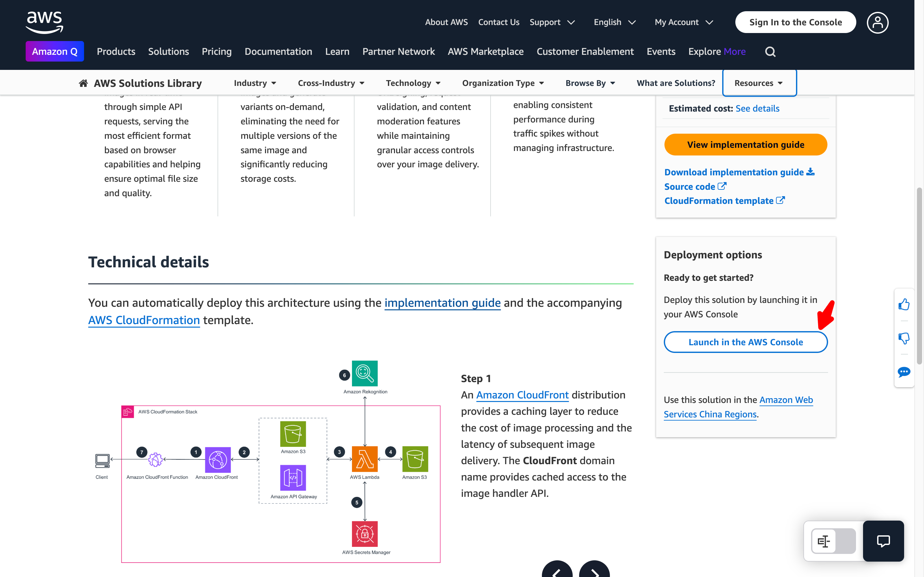The image size is (924, 577).
Task: Expand the Resources dropdown
Action: pos(758,83)
